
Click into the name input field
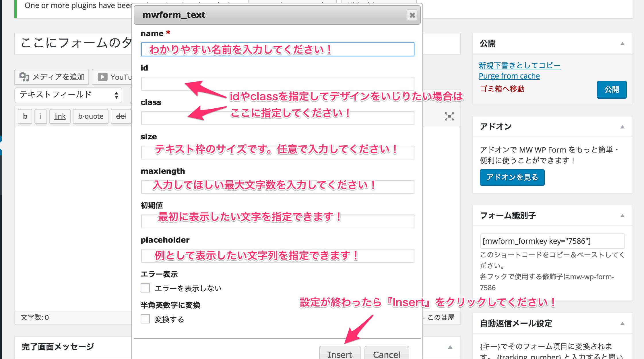(x=277, y=50)
